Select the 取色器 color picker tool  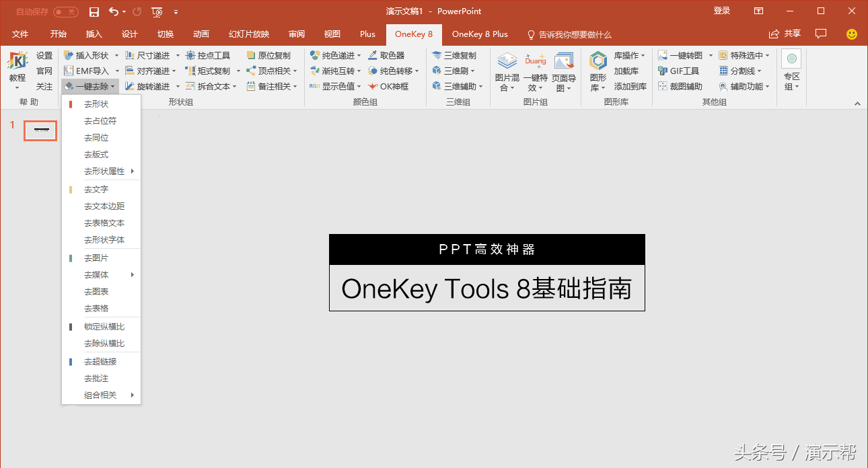click(x=386, y=55)
